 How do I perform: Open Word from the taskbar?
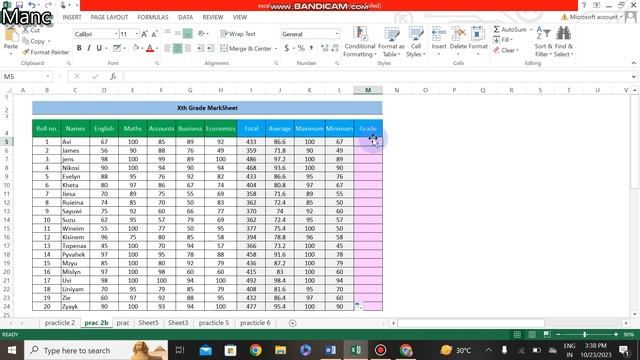tap(330, 350)
